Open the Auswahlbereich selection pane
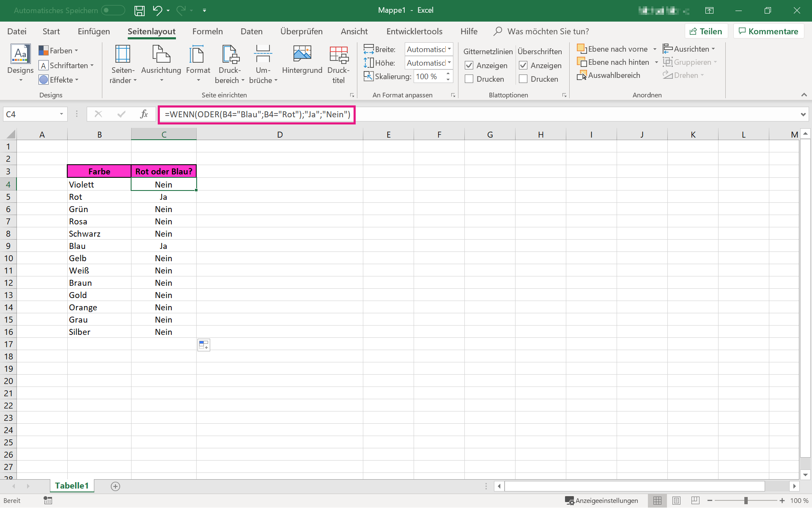 (609, 75)
